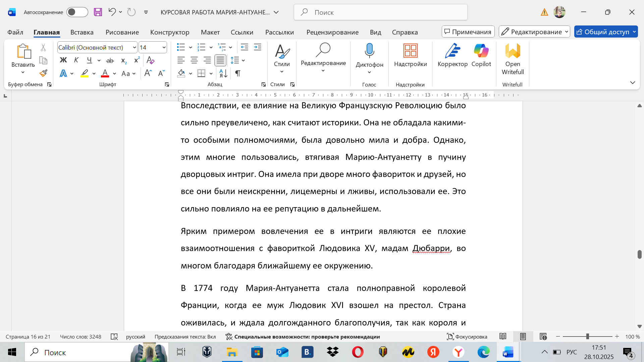The height and width of the screenshot is (362, 644).
Task: Expand the Editing mode (Редактирование) dropdown
Action: (x=534, y=32)
